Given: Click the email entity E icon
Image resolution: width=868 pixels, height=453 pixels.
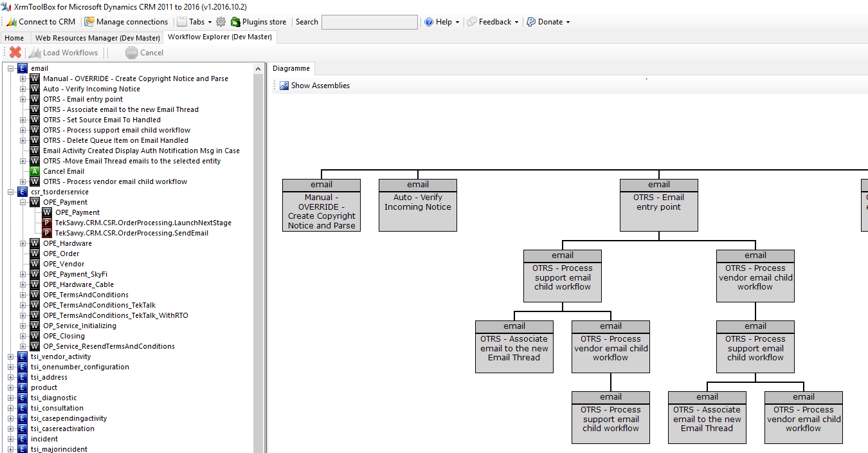Looking at the screenshot, I should (x=23, y=68).
